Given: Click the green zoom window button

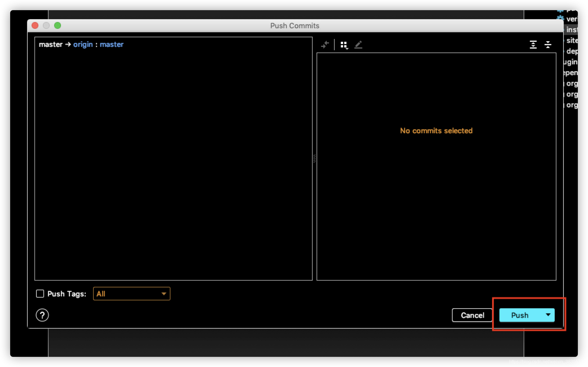Looking at the screenshot, I should pos(58,25).
